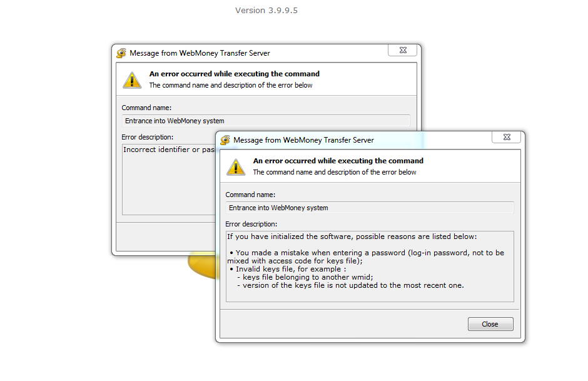588x381 pixels.
Task: Click 'The command name and description' subtitle in back dialog
Action: (231, 85)
